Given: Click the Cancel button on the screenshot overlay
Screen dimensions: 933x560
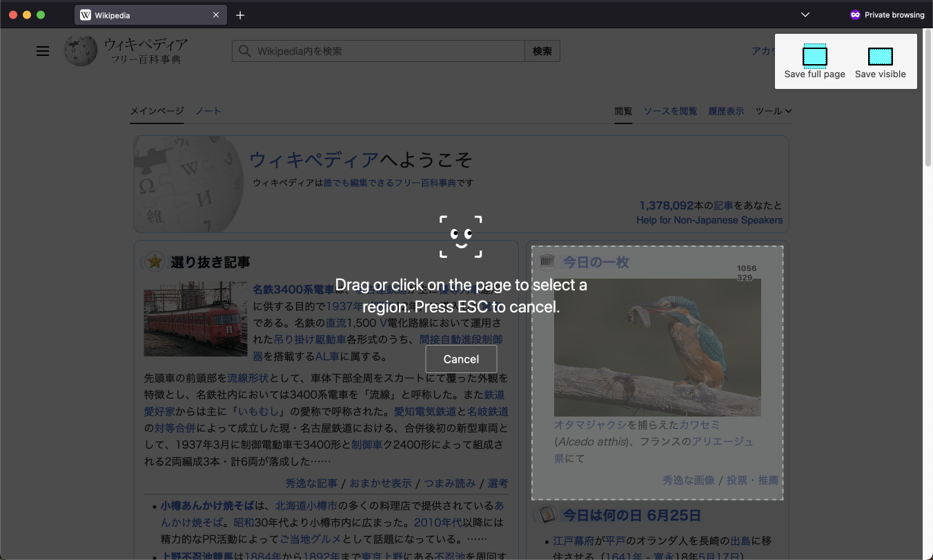Looking at the screenshot, I should (x=461, y=359).
